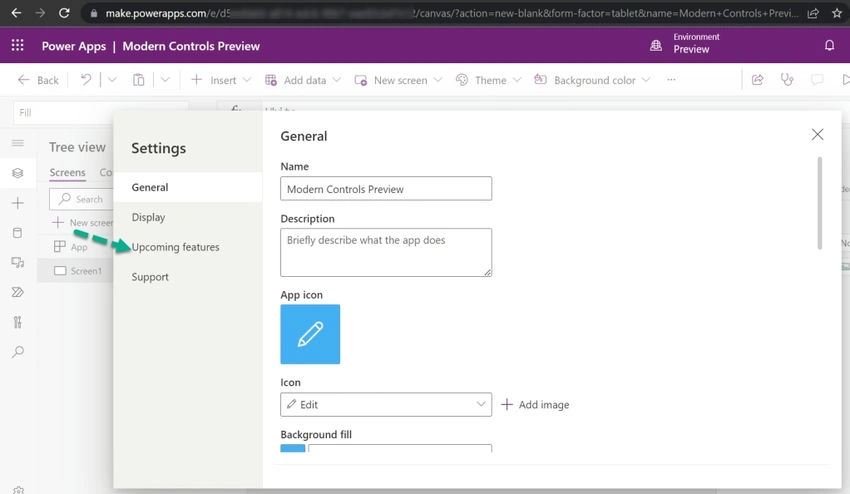Open the toolbar overflow ellipsis

click(x=671, y=80)
